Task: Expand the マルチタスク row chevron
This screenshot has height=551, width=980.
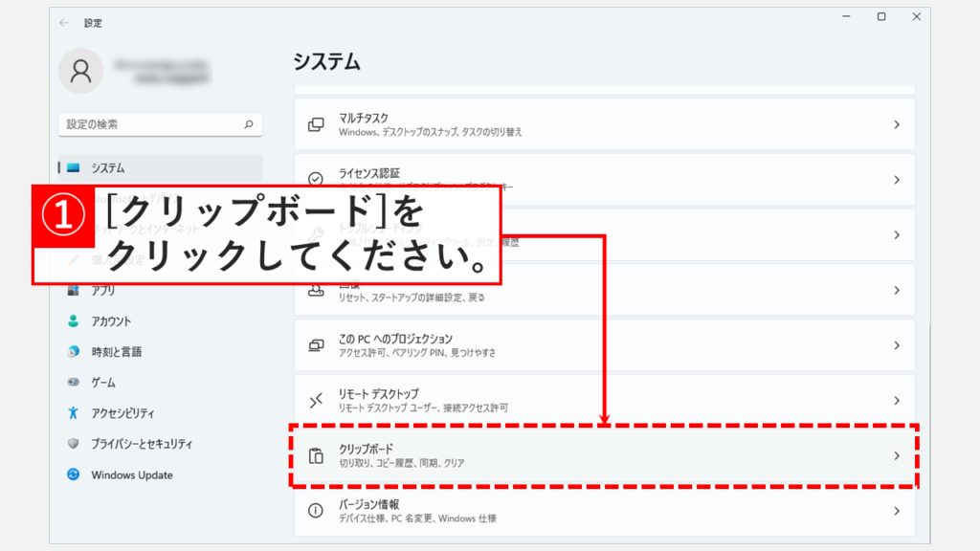Action: pyautogui.click(x=896, y=124)
